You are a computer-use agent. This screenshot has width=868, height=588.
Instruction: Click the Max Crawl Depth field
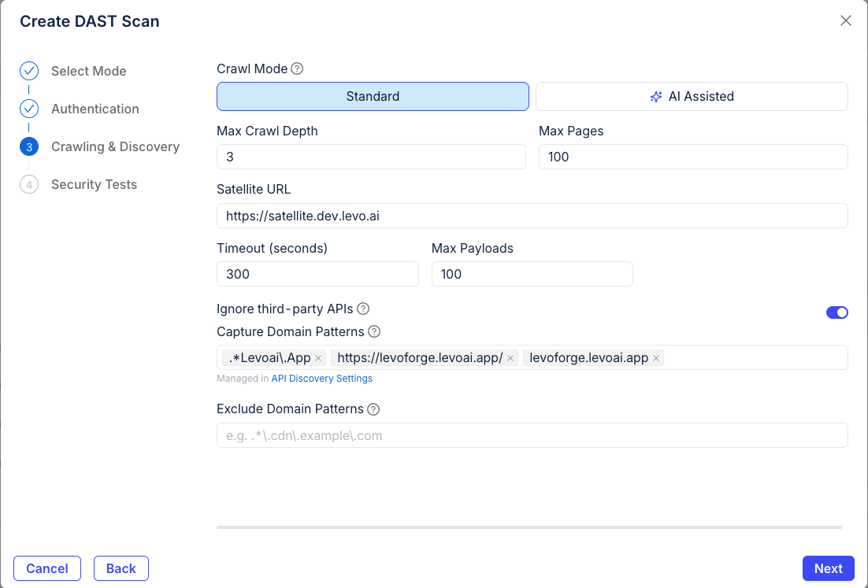pos(371,157)
